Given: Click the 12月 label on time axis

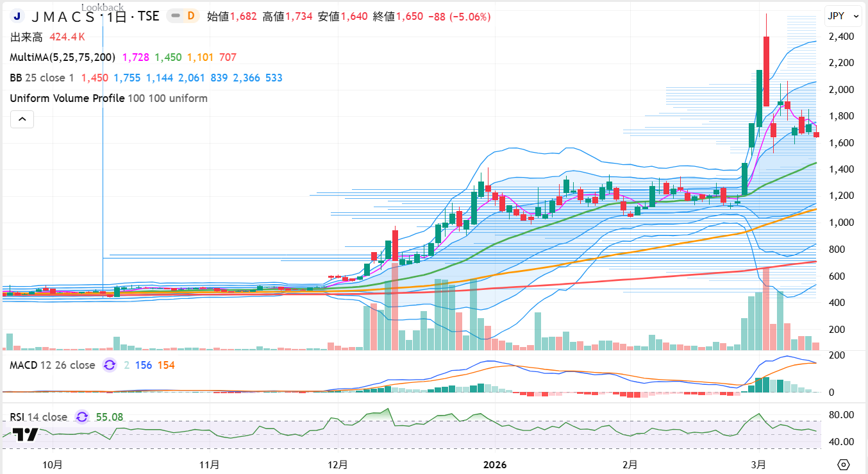Looking at the screenshot, I should pyautogui.click(x=337, y=464).
